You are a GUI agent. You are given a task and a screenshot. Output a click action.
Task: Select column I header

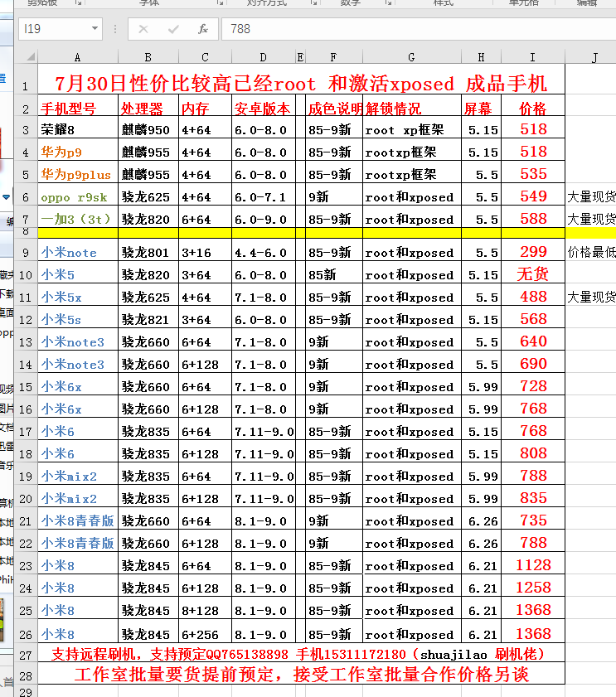click(x=533, y=57)
